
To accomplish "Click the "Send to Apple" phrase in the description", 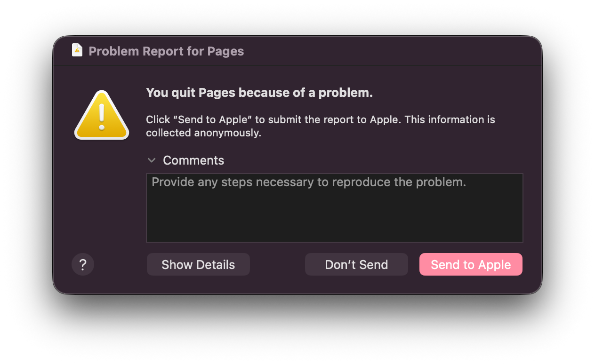I will [x=212, y=119].
